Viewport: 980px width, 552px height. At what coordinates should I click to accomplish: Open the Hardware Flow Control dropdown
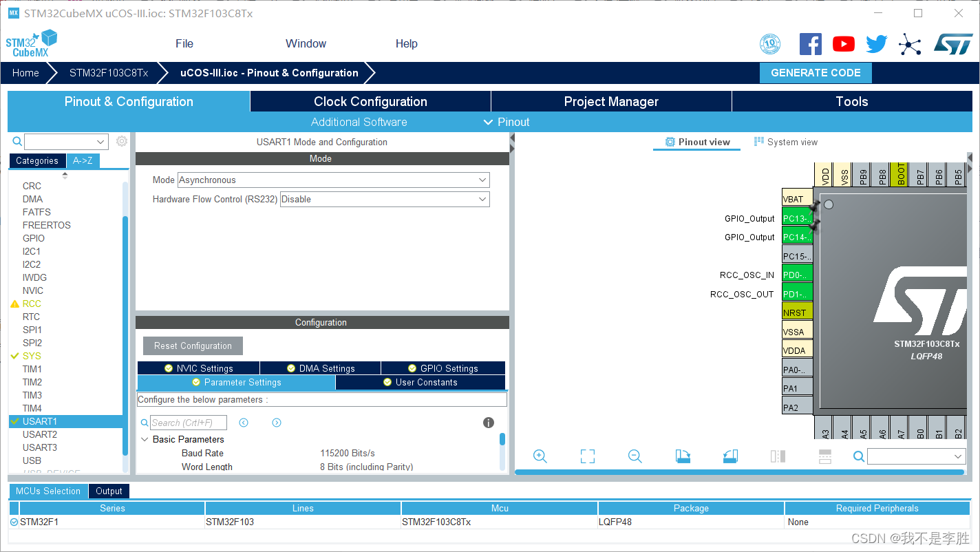coord(385,199)
